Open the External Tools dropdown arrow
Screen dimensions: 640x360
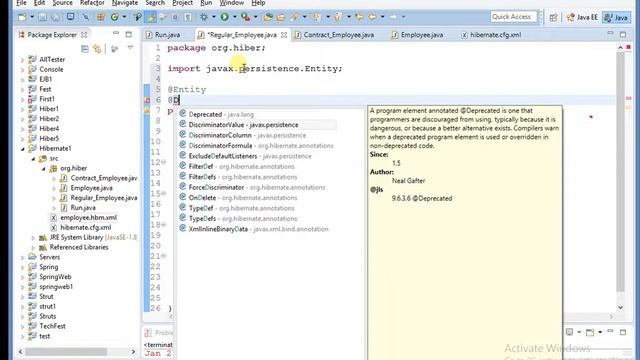point(256,17)
